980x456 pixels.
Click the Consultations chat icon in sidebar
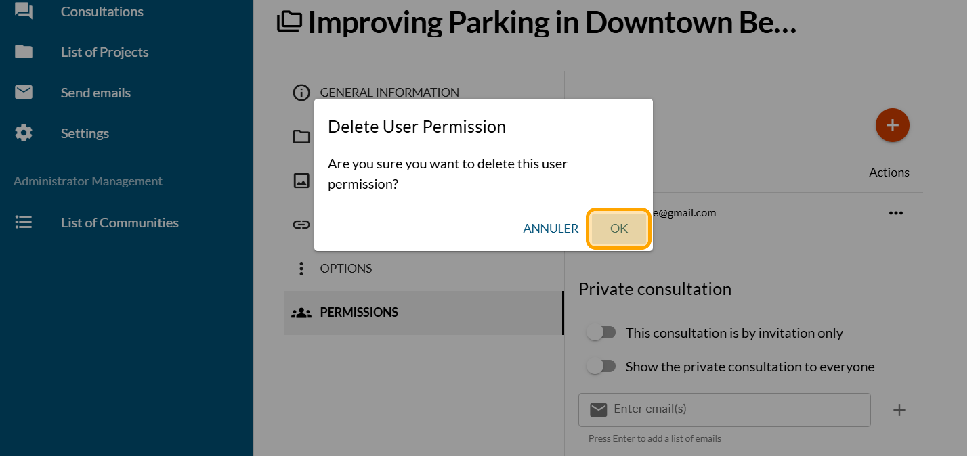24,12
